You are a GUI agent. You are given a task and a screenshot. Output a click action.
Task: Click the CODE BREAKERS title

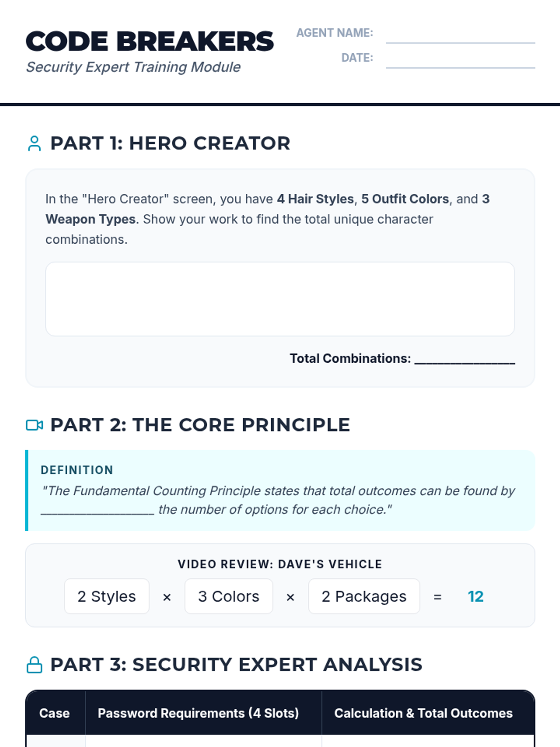click(x=149, y=42)
